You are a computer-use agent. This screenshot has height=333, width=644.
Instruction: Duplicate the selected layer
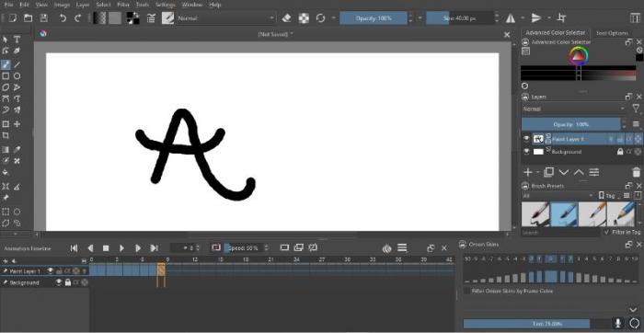[548, 172]
